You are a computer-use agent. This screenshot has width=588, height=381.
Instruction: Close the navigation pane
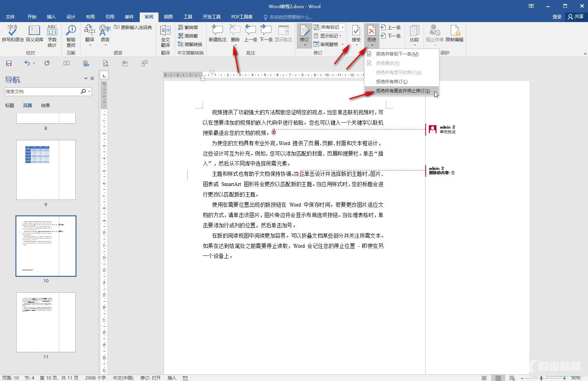click(x=92, y=78)
